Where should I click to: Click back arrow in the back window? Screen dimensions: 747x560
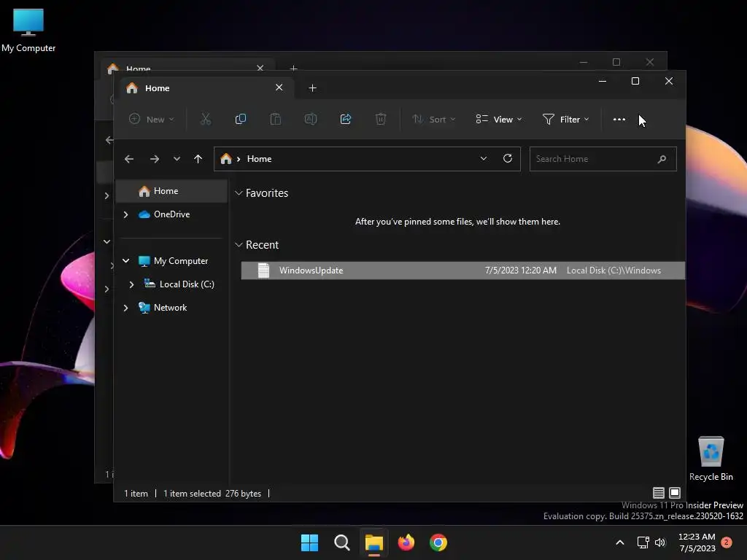click(x=109, y=139)
